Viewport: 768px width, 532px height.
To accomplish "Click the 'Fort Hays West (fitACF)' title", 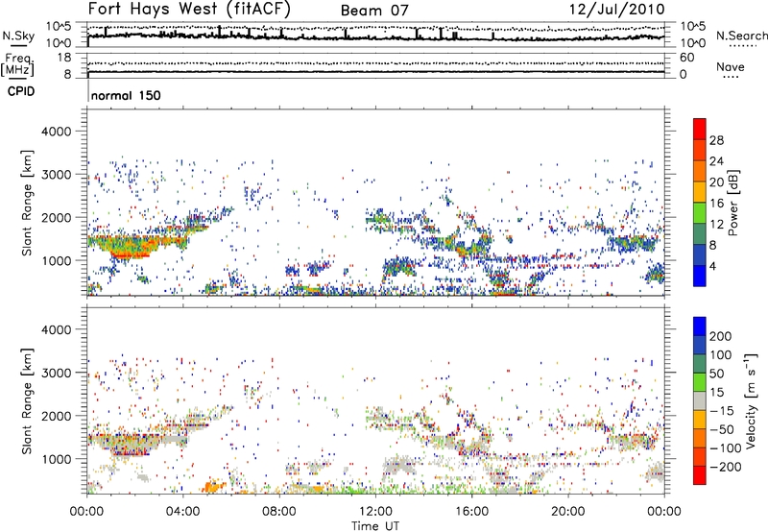I will pyautogui.click(x=189, y=9).
